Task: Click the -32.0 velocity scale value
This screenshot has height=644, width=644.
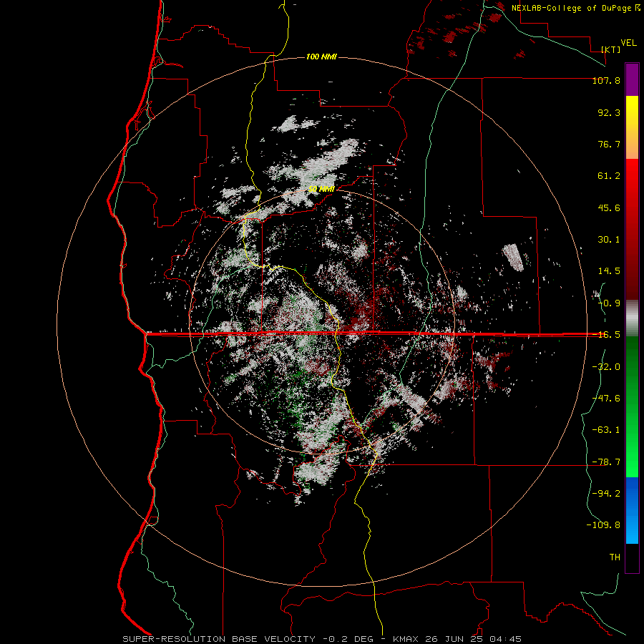Action: point(606,367)
